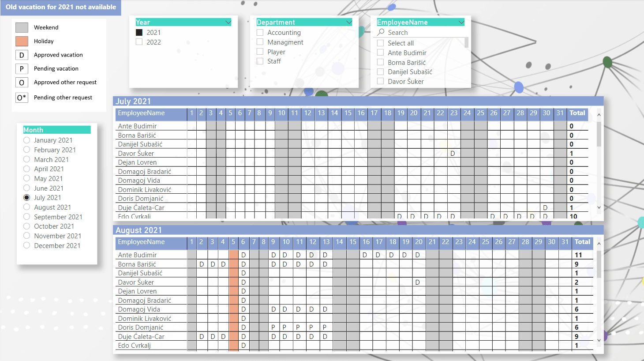Select June 2021 radio button
Image resolution: width=644 pixels, height=361 pixels.
[x=26, y=188]
